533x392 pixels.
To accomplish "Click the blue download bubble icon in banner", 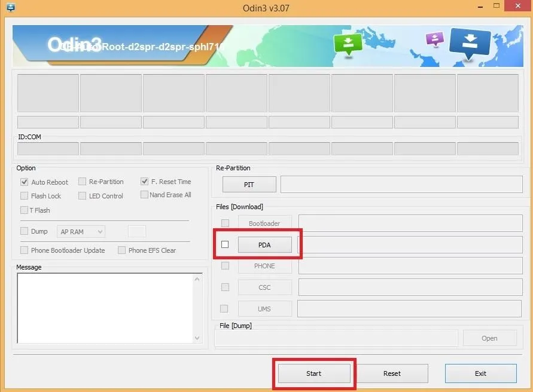I will (x=470, y=44).
